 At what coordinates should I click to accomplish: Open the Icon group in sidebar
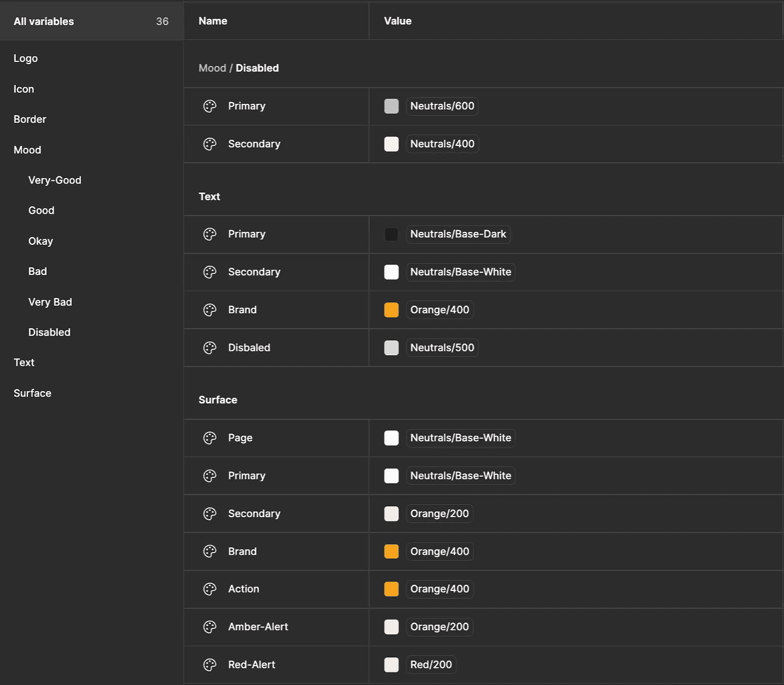coord(24,89)
